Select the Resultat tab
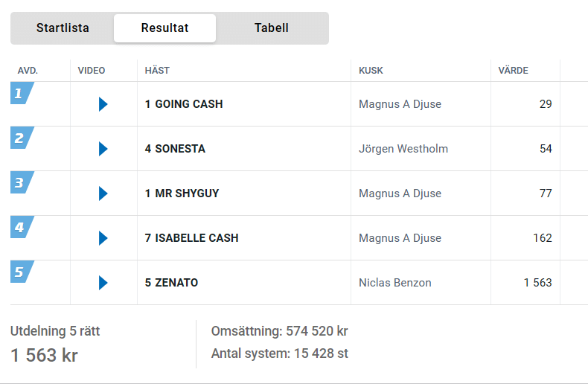The image size is (588, 384). [x=164, y=28]
